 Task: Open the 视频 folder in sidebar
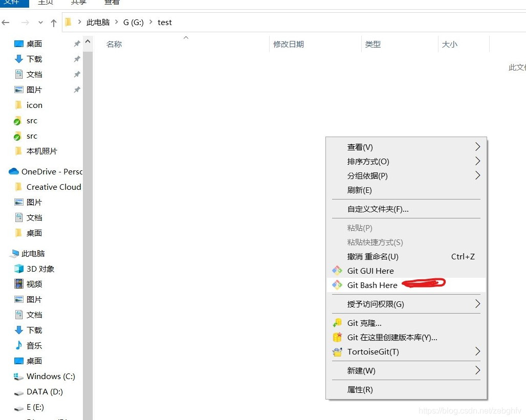34,284
